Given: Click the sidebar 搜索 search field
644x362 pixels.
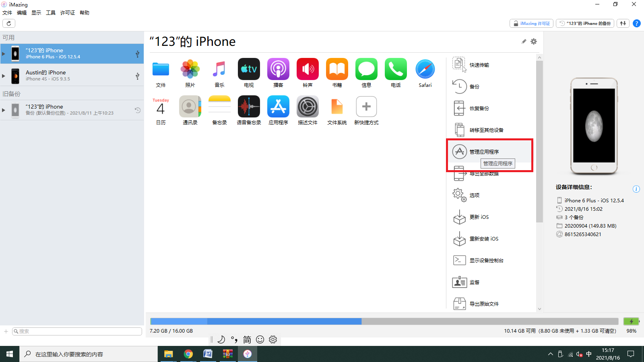Looking at the screenshot, I should coord(77,331).
